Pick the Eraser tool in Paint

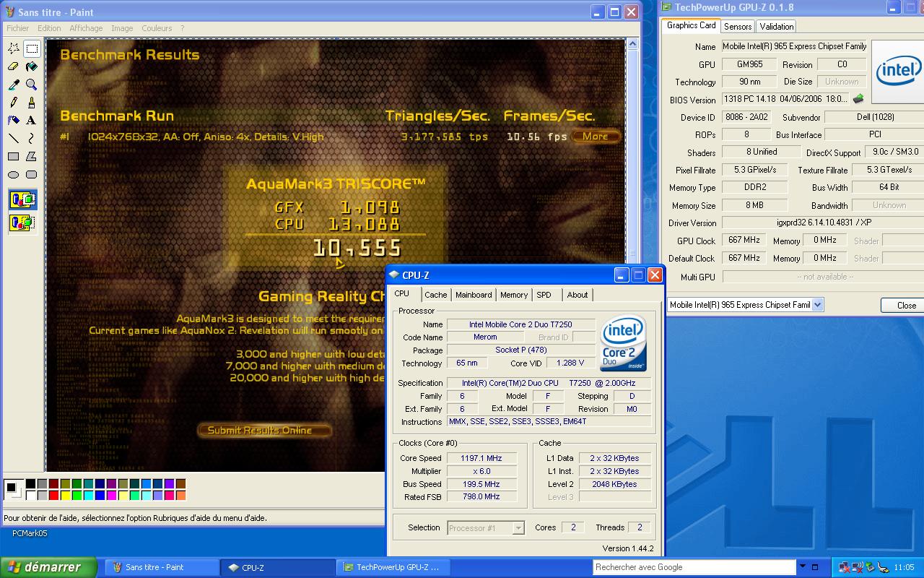click(14, 66)
